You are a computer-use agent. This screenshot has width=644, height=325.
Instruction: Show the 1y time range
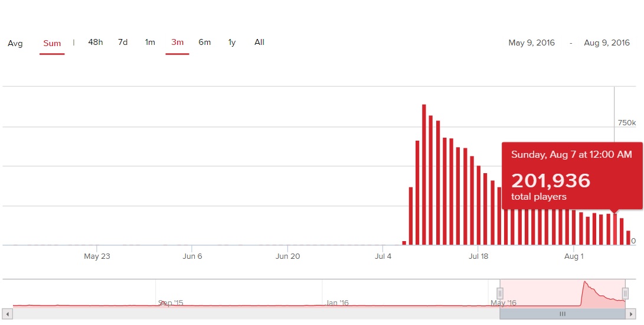232,42
